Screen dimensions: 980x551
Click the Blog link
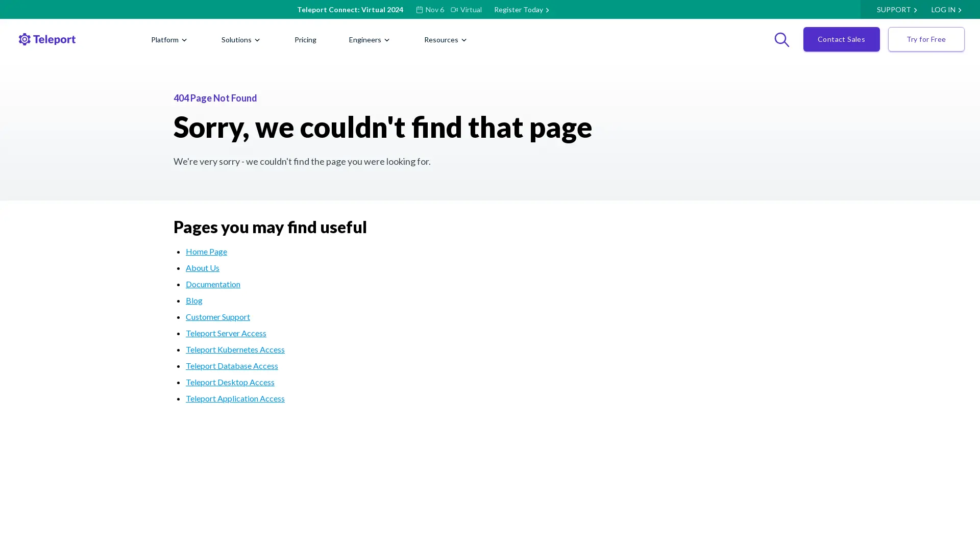coord(194,300)
